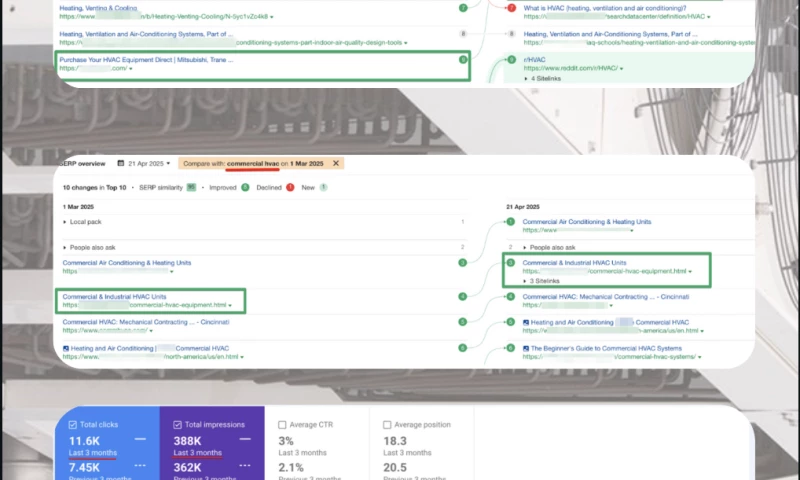Screen dimensions: 800x480
Task: Close the Compare with commercial hvac chip
Action: 336,163
